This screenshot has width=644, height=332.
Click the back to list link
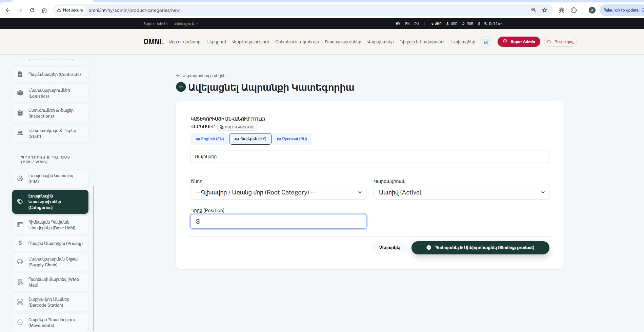point(201,76)
